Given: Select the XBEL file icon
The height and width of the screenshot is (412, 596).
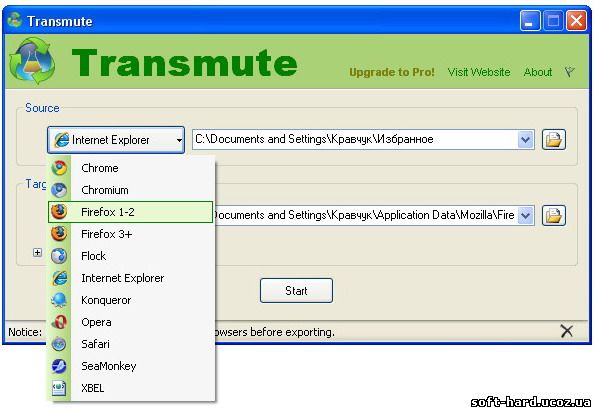Looking at the screenshot, I should 59,388.
